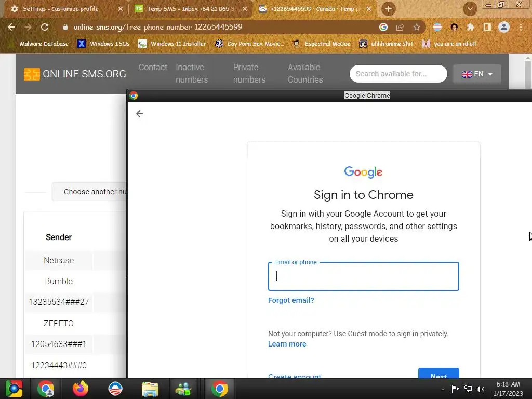Reload the online-sms.org page
Image resolution: width=532 pixels, height=399 pixels.
click(45, 27)
